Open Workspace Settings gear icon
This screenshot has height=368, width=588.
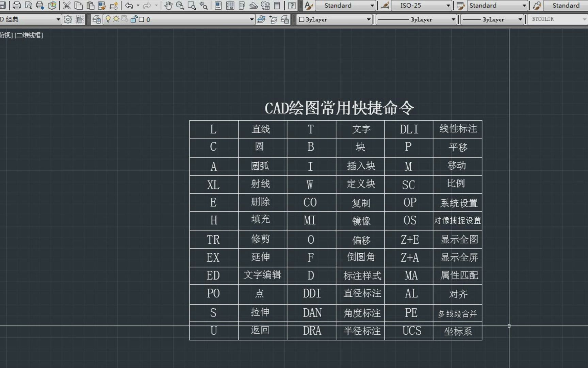(x=68, y=19)
